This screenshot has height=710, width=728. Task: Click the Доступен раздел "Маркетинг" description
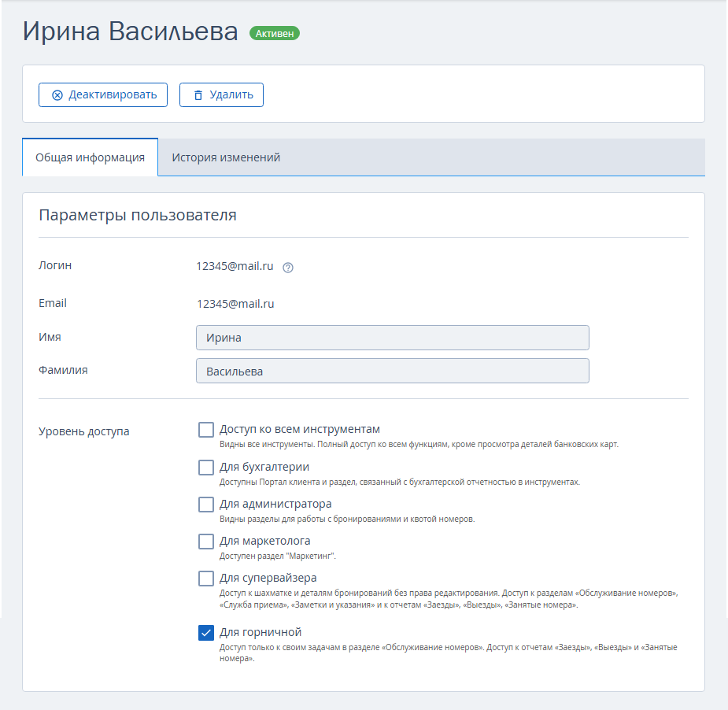pos(278,556)
